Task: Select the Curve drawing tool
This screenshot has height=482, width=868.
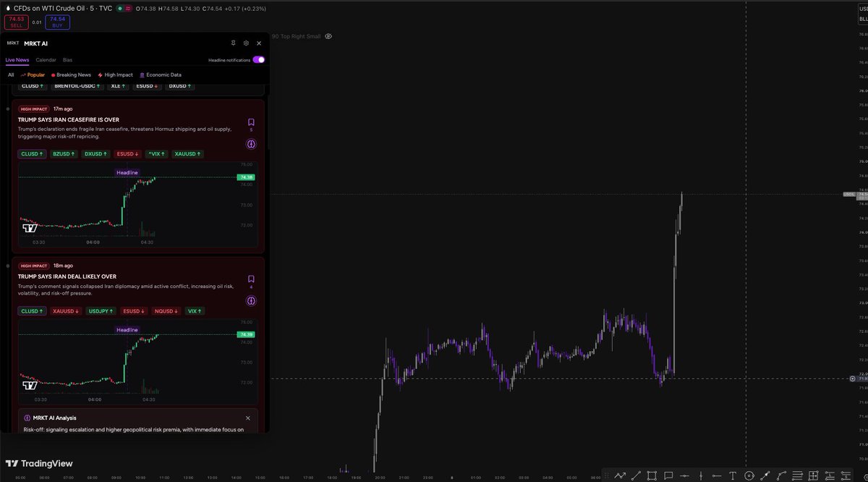Action: [781, 475]
